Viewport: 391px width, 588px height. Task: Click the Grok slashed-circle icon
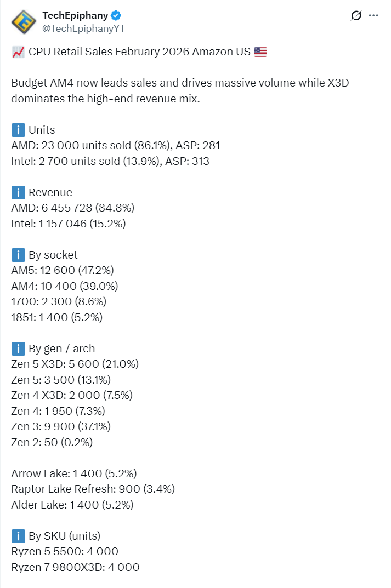356,15
